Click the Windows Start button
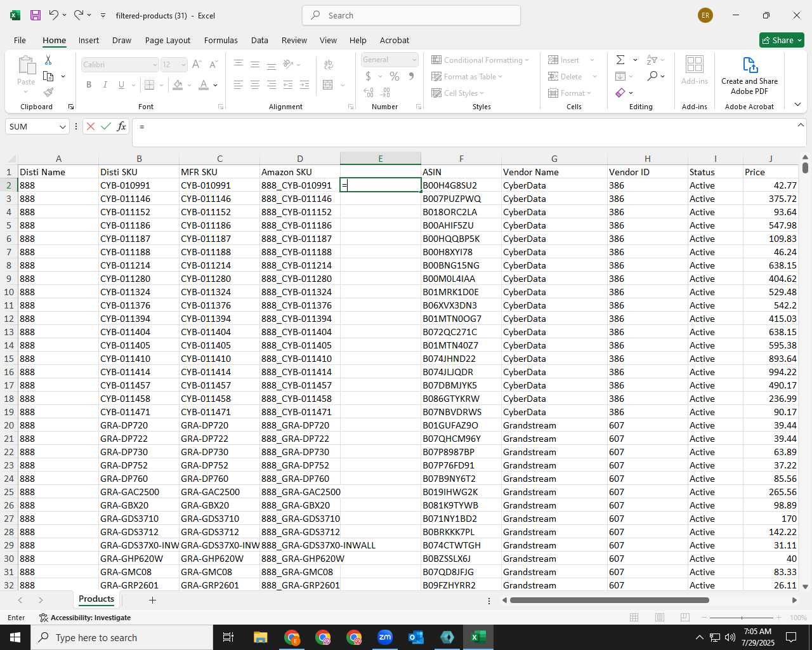The image size is (812, 650). [15, 637]
